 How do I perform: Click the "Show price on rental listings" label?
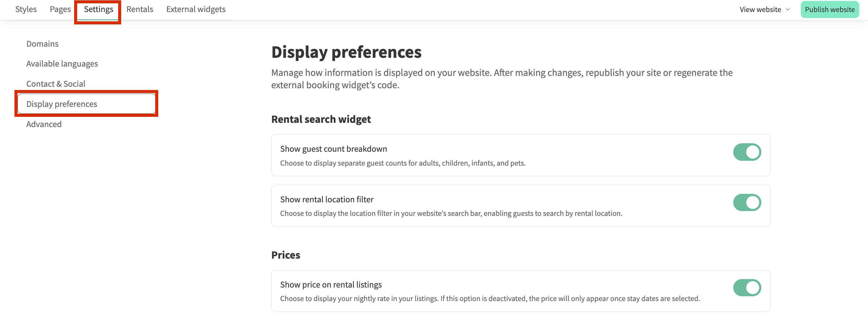[331, 285]
